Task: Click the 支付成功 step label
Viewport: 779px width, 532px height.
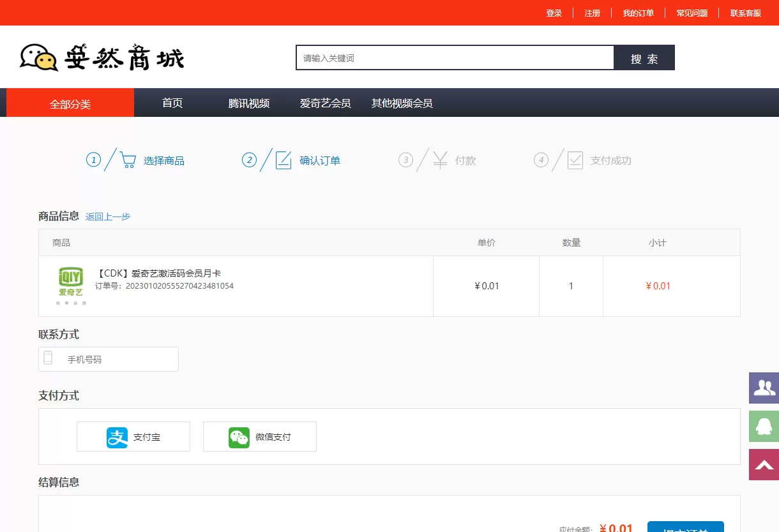Action: [611, 160]
